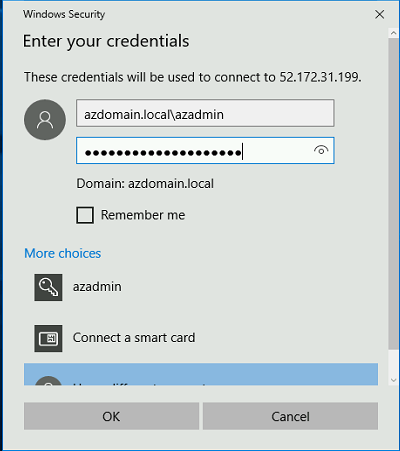Select the azadmin key credential icon
Image resolution: width=400 pixels, height=451 pixels.
tap(48, 287)
